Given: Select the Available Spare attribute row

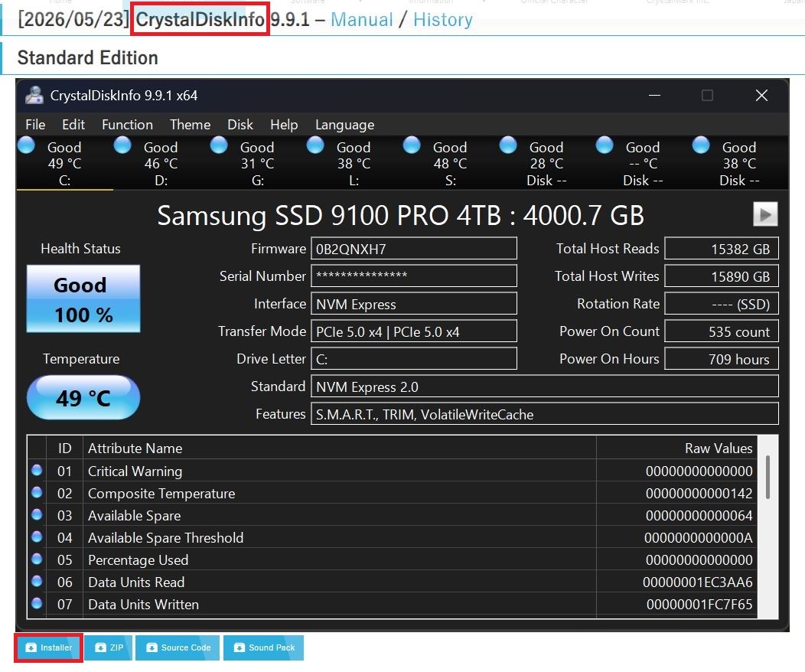Looking at the screenshot, I should click(393, 515).
